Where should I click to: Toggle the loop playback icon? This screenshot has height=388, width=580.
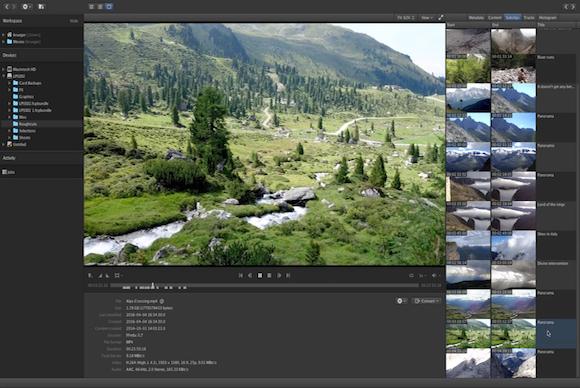pyautogui.click(x=411, y=276)
